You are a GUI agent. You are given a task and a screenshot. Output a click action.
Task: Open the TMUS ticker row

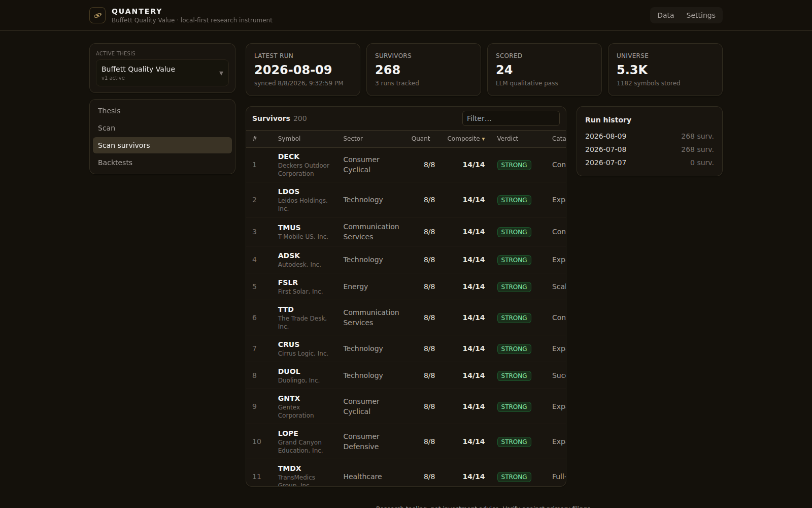tap(405, 232)
